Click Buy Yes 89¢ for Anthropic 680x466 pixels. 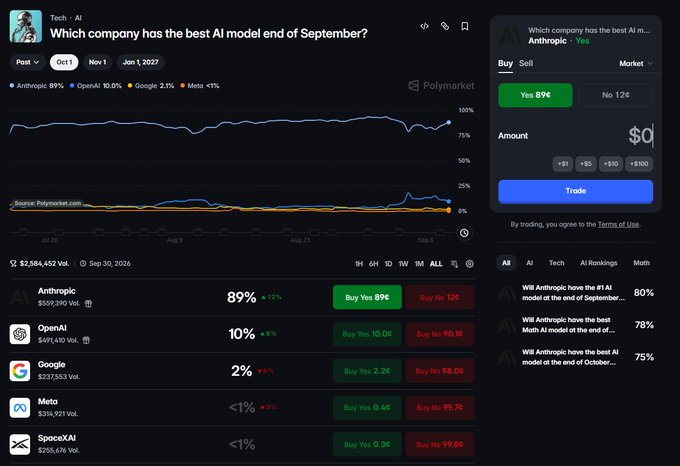pyautogui.click(x=367, y=297)
